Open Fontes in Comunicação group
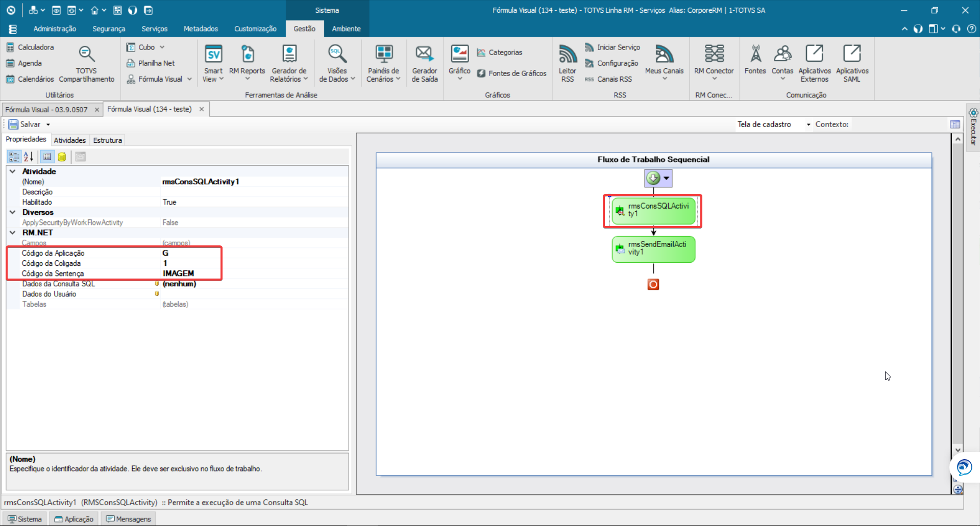This screenshot has width=980, height=526. pyautogui.click(x=755, y=60)
